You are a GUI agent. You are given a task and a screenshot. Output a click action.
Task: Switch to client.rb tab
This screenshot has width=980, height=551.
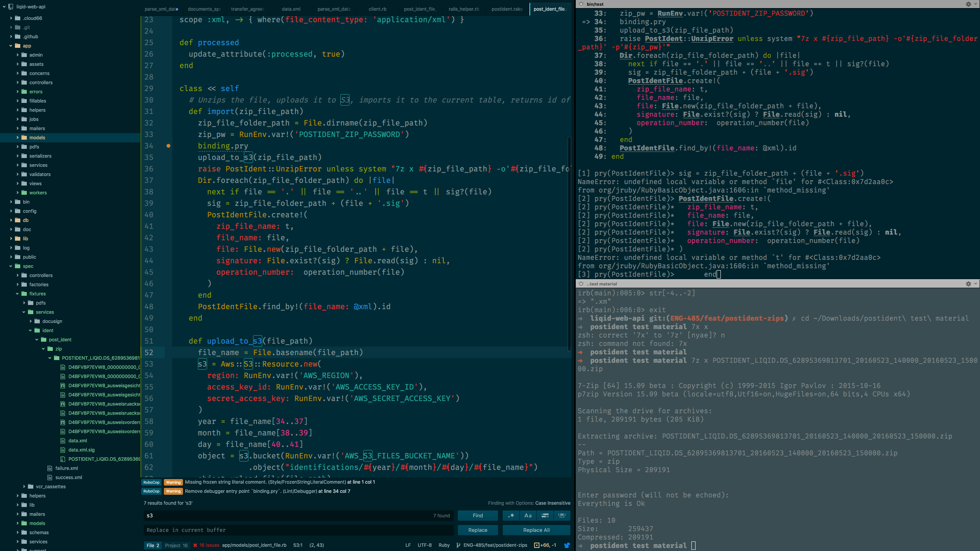tap(377, 9)
